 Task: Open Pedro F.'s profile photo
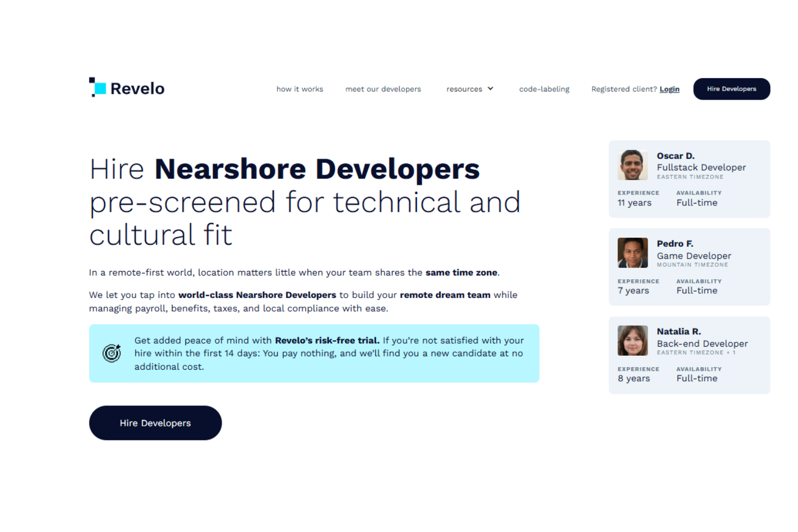pyautogui.click(x=632, y=253)
